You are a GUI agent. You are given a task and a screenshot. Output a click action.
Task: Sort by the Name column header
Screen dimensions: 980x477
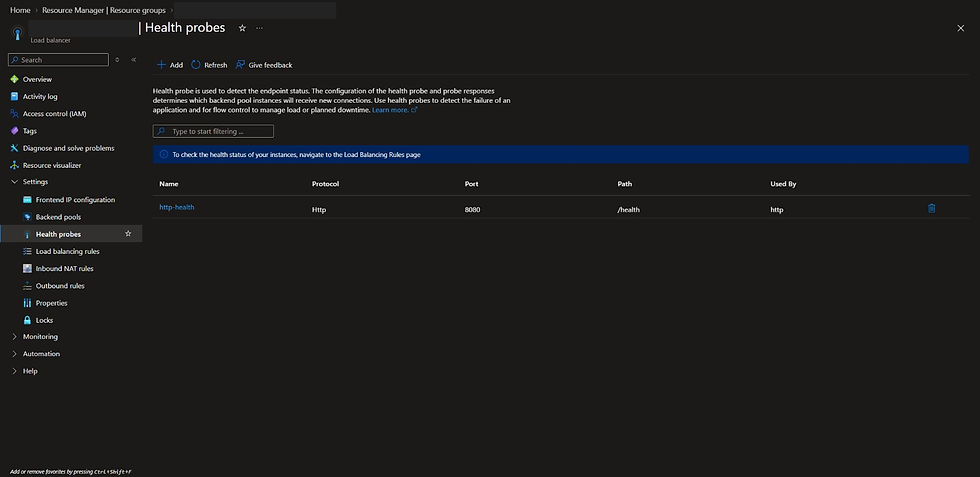point(169,184)
